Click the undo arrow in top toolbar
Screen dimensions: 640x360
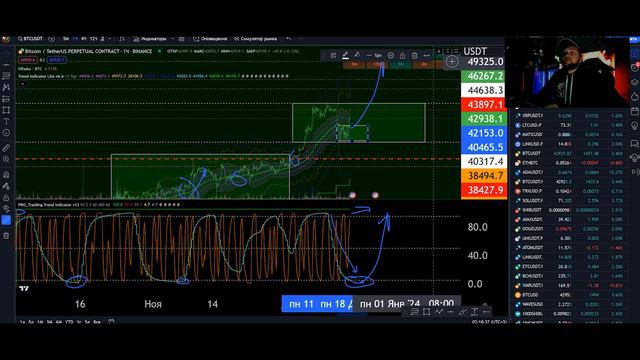pyautogui.click(x=289, y=39)
